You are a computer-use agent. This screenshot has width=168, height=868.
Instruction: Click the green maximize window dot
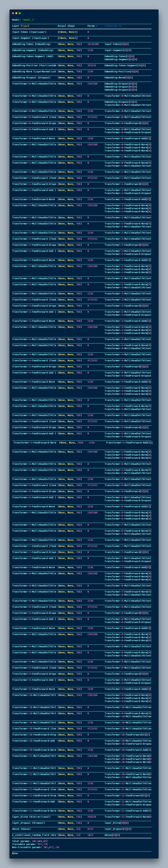pos(20,13)
